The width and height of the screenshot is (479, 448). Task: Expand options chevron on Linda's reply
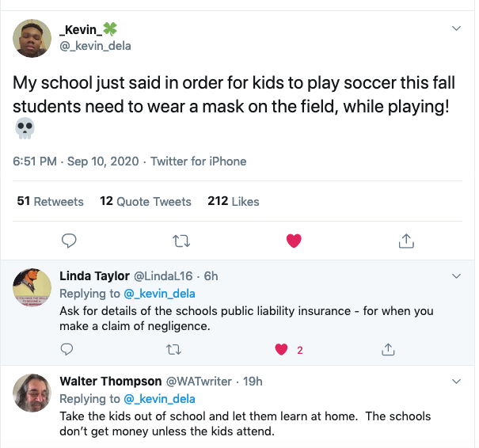coord(456,276)
